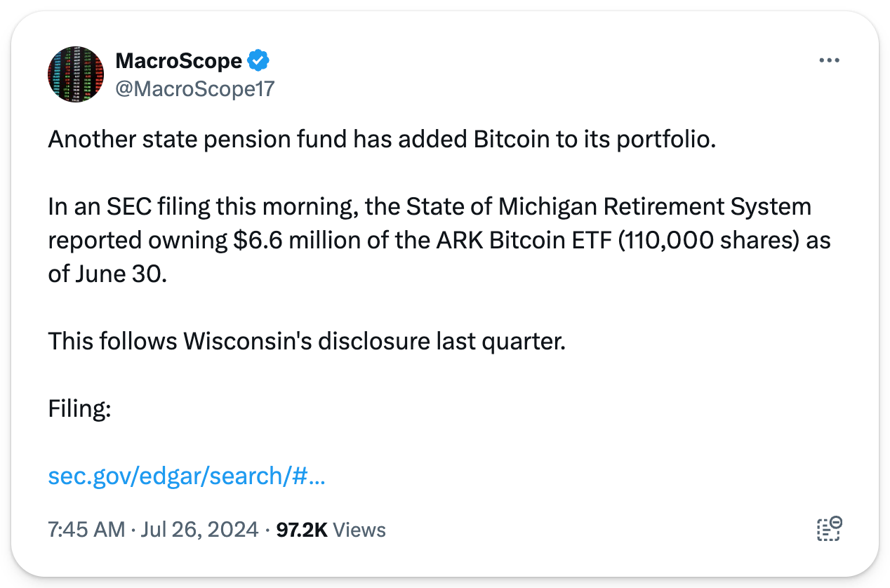Click the Views label
Screen dimensions: 890x588
tap(360, 530)
